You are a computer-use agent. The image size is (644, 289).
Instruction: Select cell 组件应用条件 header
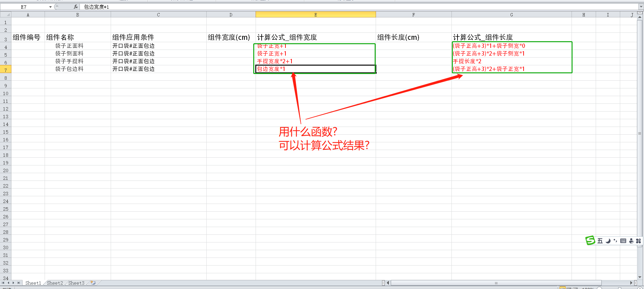(x=158, y=37)
